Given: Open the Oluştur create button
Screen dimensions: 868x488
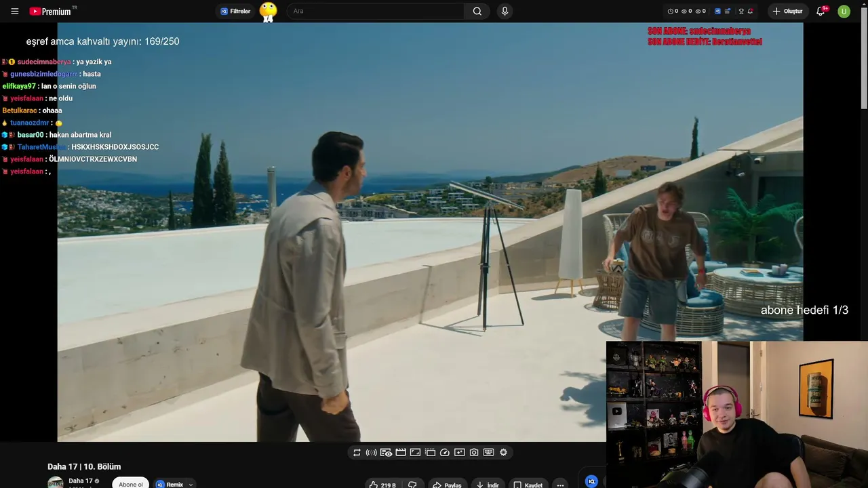Looking at the screenshot, I should tap(787, 12).
